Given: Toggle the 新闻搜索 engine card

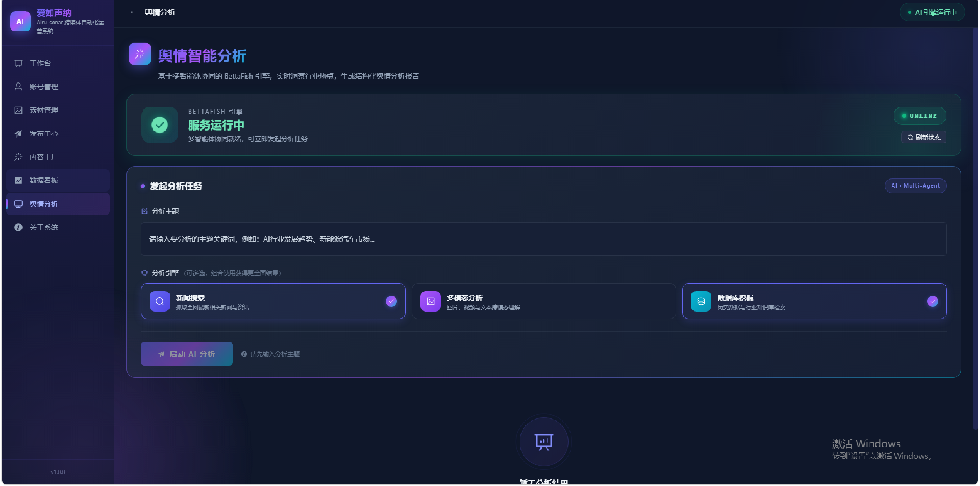Looking at the screenshot, I should [273, 301].
